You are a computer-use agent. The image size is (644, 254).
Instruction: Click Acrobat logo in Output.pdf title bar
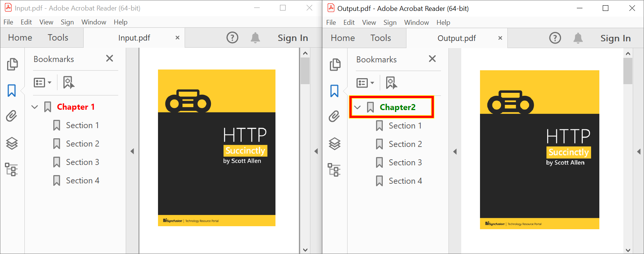331,8
